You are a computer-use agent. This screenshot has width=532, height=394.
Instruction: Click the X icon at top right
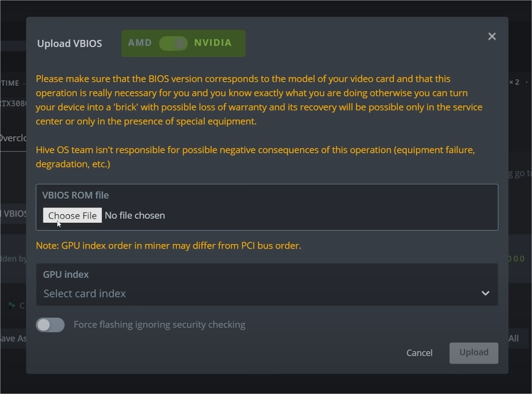[492, 36]
